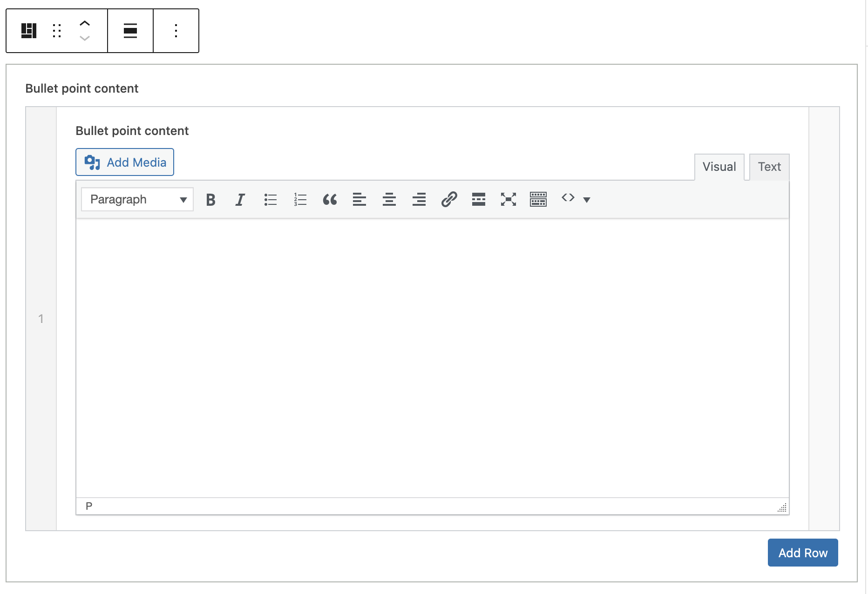This screenshot has width=868, height=594.
Task: Click inside the content editor area
Action: (433, 358)
